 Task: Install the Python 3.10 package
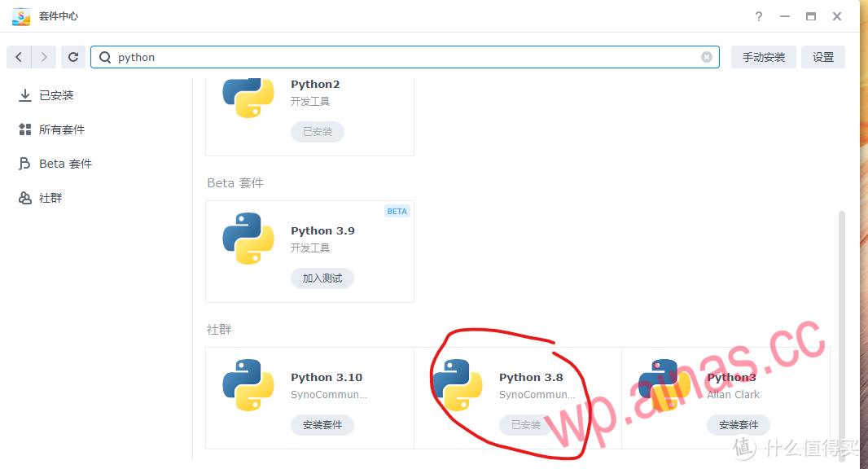322,425
